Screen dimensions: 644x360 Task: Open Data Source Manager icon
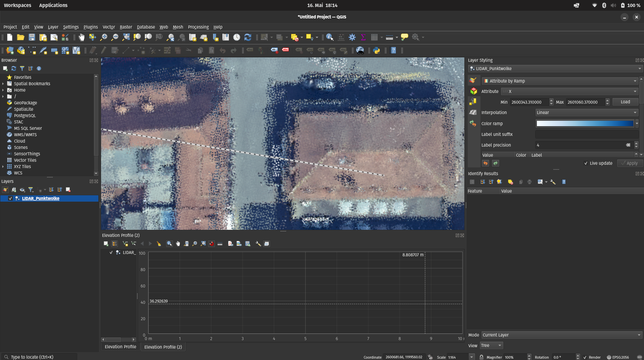(x=10, y=50)
